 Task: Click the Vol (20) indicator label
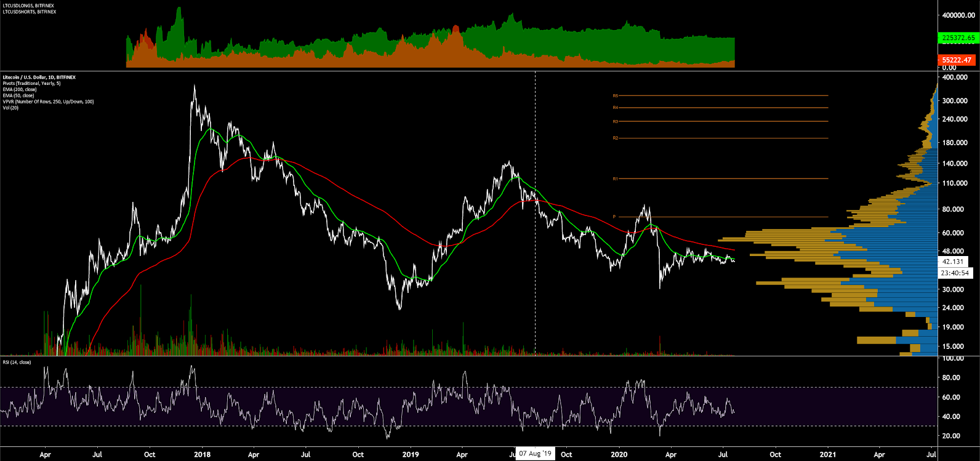(12, 108)
